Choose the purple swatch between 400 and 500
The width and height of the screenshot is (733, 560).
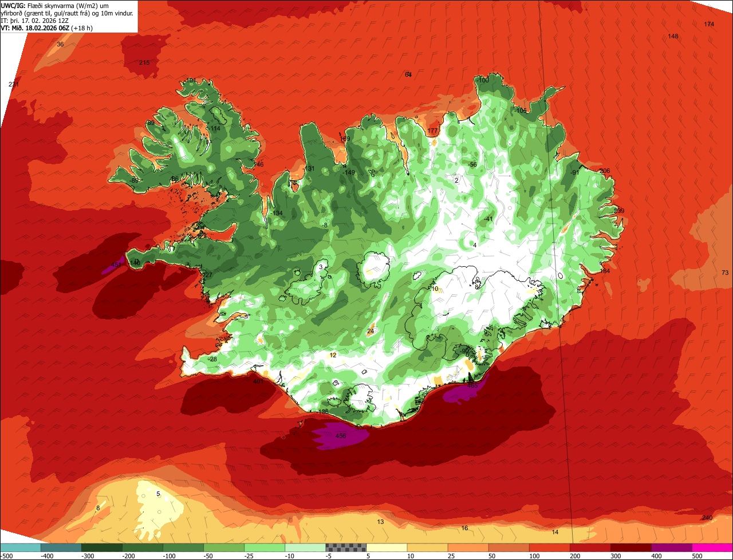click(671, 547)
